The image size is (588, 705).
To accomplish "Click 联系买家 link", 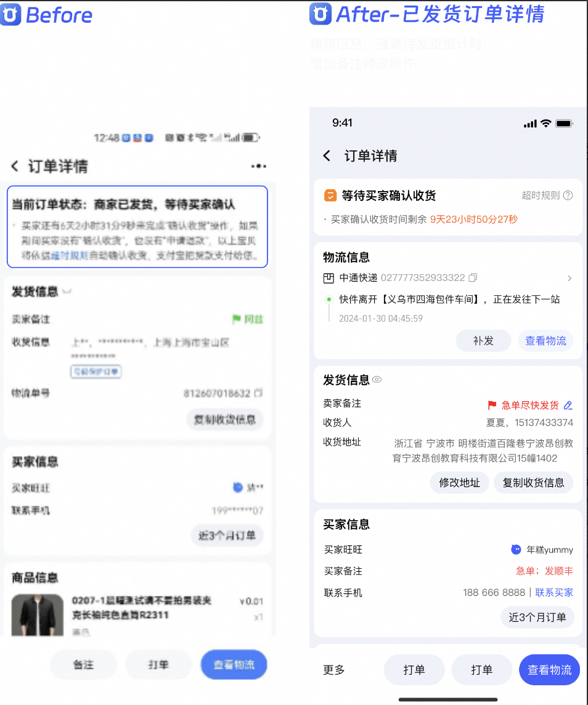I will click(554, 593).
